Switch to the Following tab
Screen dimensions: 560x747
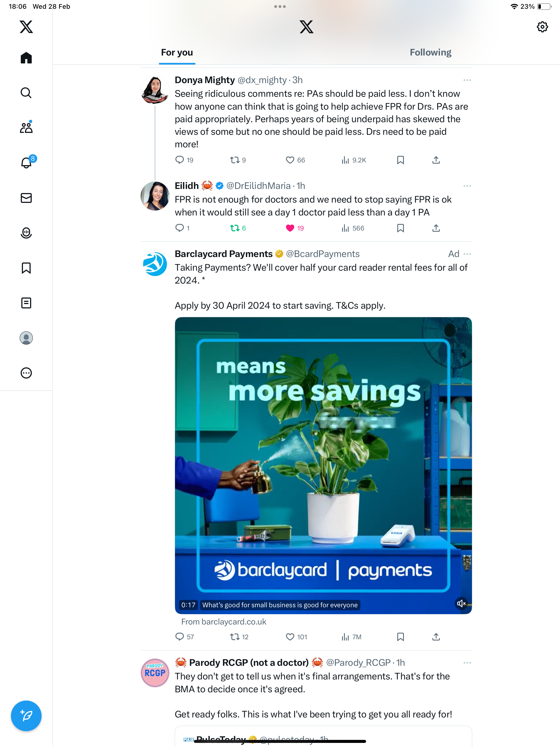tap(430, 52)
